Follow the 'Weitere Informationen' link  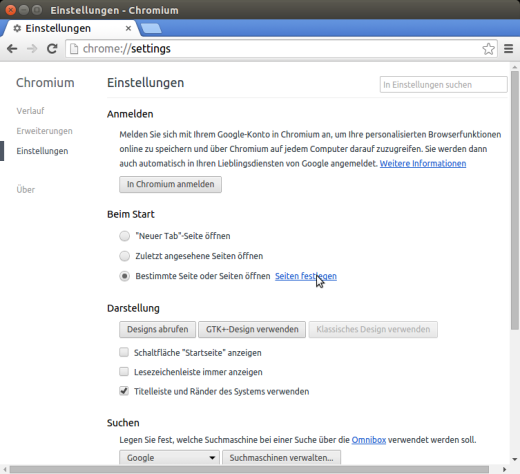[423, 164]
